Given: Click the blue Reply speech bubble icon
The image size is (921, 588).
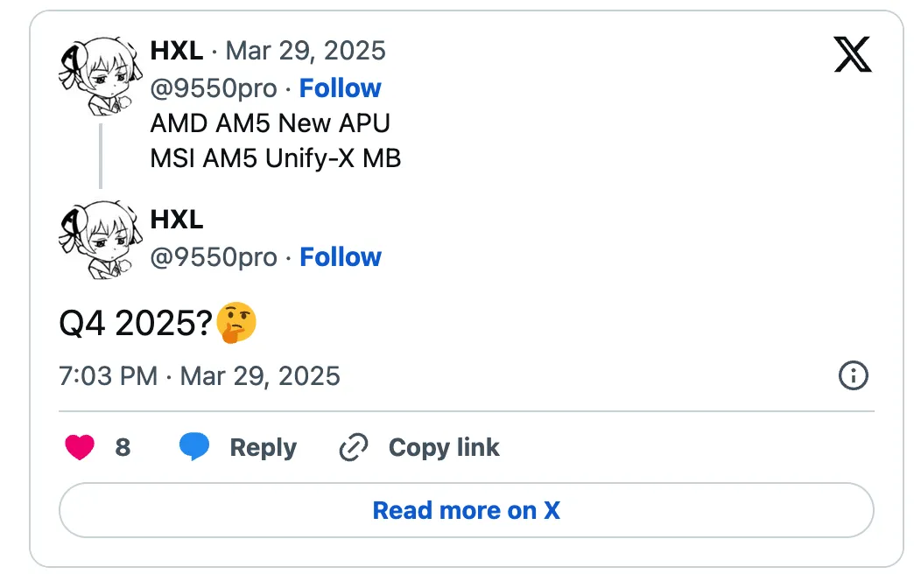Looking at the screenshot, I should (196, 447).
